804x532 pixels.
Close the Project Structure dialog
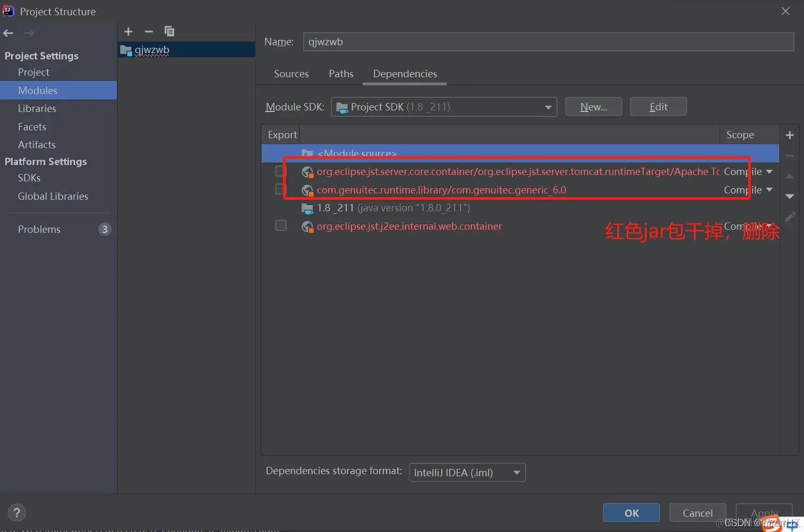pyautogui.click(x=786, y=11)
